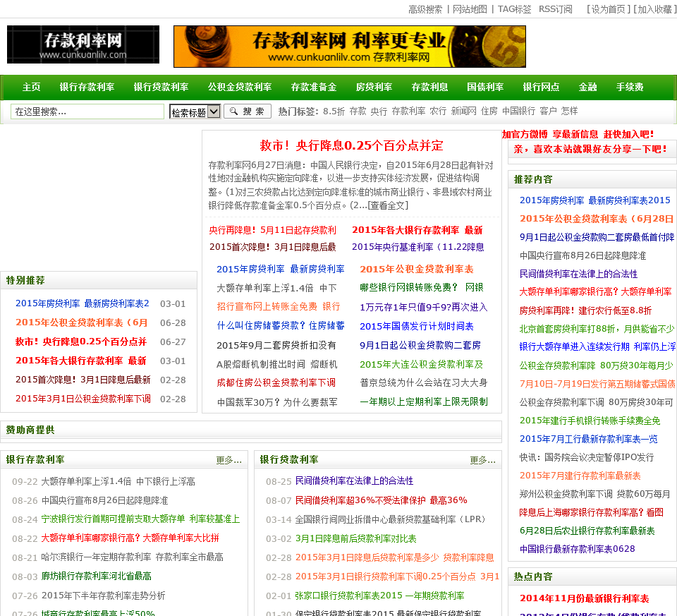Image resolution: width=677 pixels, height=616 pixels.
Task: Click 更多 in 银行存款利率 section
Action: tap(228, 460)
